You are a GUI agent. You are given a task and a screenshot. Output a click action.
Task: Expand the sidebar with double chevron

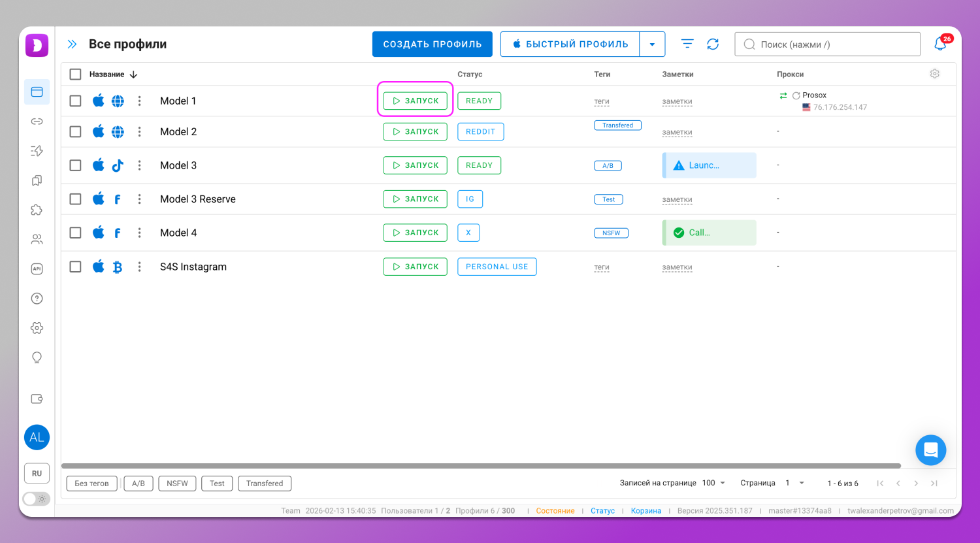[x=73, y=44]
